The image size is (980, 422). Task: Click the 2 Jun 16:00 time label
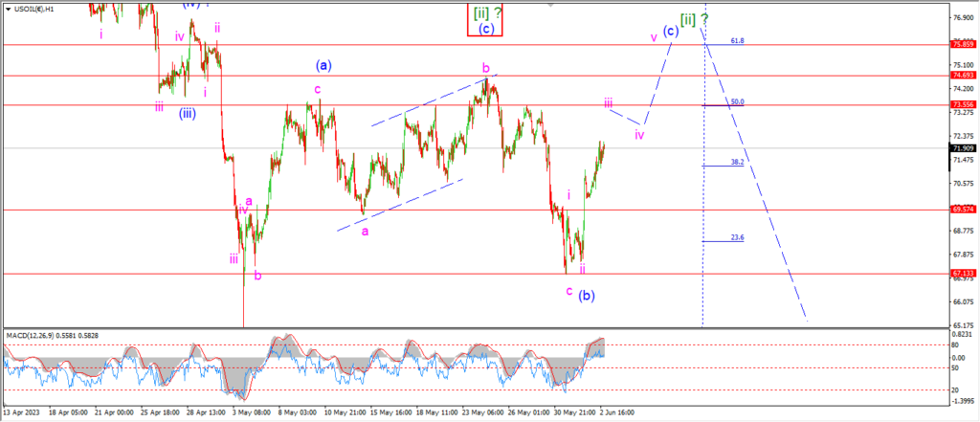tap(619, 412)
